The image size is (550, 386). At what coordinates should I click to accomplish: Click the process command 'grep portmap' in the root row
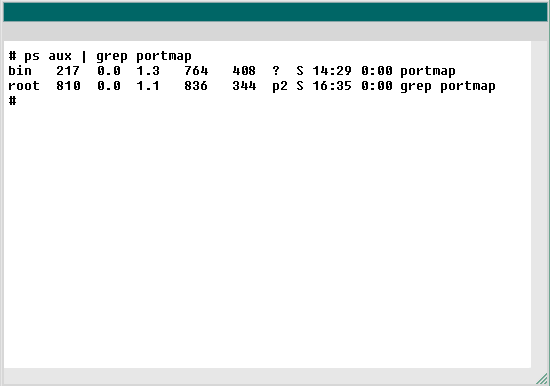(x=448, y=87)
